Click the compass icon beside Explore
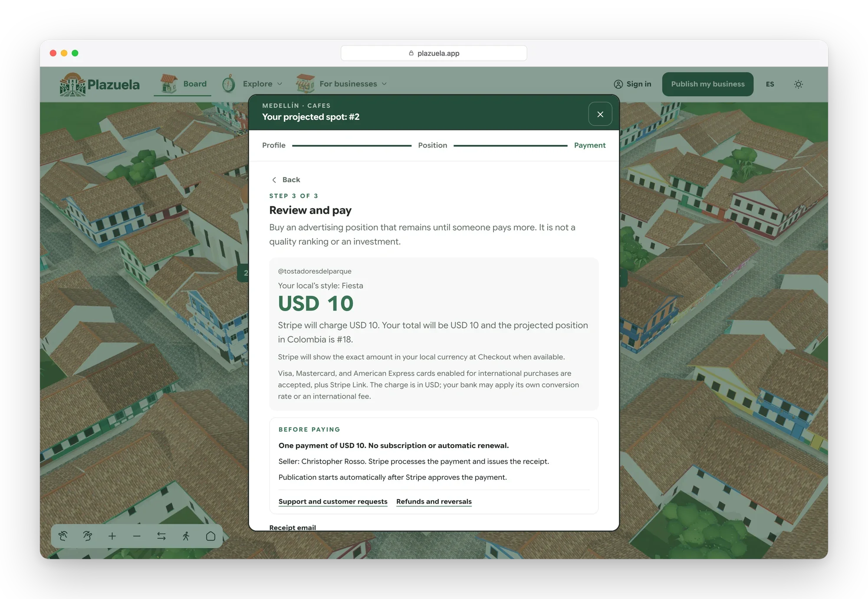Image resolution: width=868 pixels, height=599 pixels. [x=229, y=84]
